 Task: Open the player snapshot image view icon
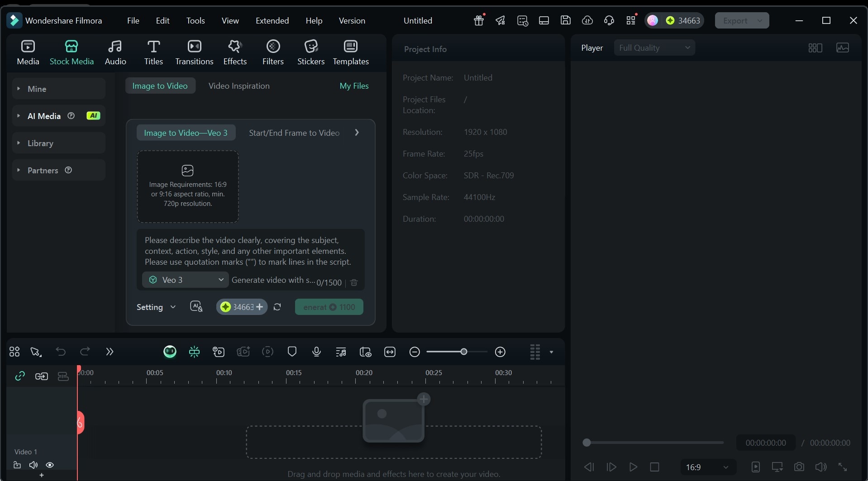pos(843,48)
